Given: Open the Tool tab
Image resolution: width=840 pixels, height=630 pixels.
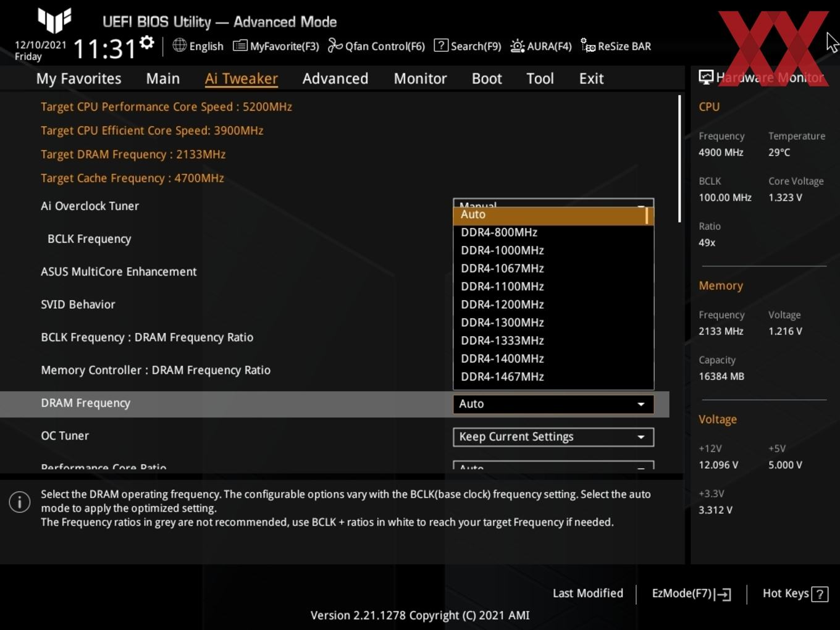Looking at the screenshot, I should point(540,78).
